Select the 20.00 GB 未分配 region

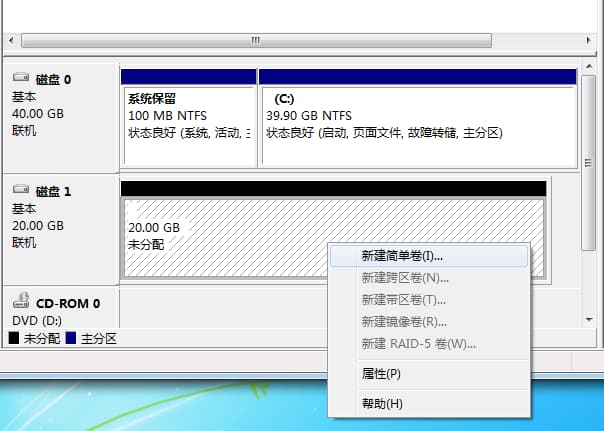point(220,236)
